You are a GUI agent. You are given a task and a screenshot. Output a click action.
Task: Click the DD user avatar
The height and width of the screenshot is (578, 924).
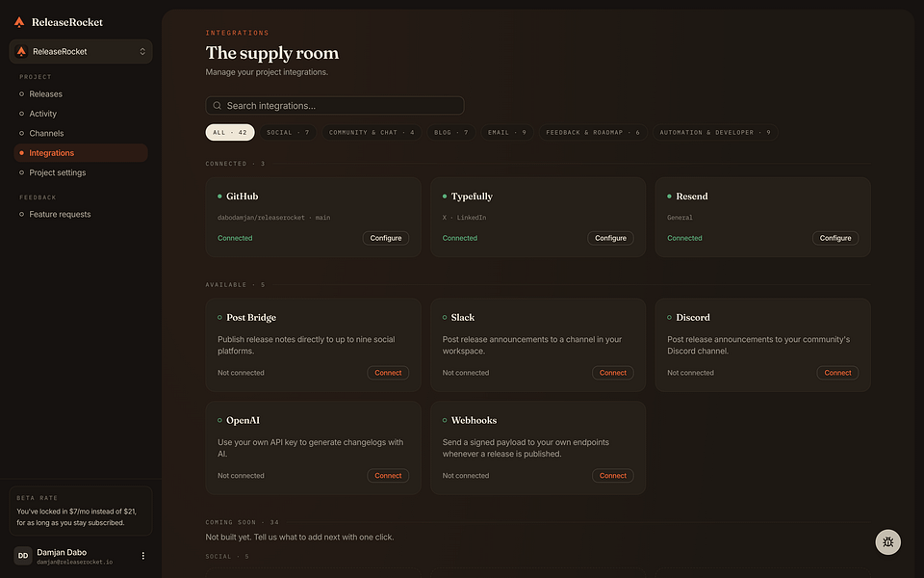(x=23, y=556)
